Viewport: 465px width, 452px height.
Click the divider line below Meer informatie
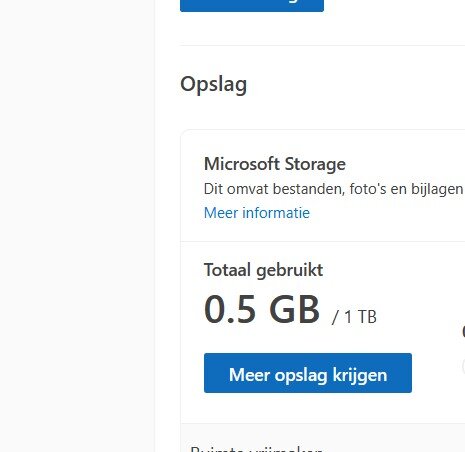tap(323, 241)
